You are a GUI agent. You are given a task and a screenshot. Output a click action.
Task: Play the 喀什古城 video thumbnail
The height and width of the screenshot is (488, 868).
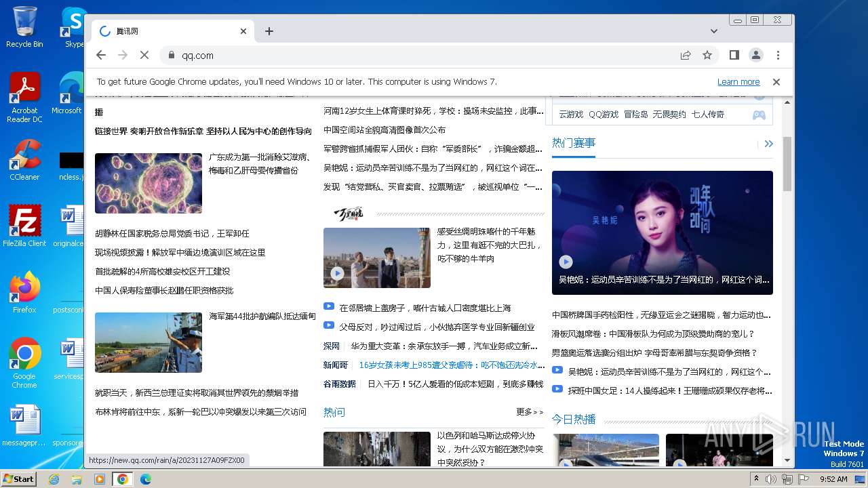(x=377, y=258)
